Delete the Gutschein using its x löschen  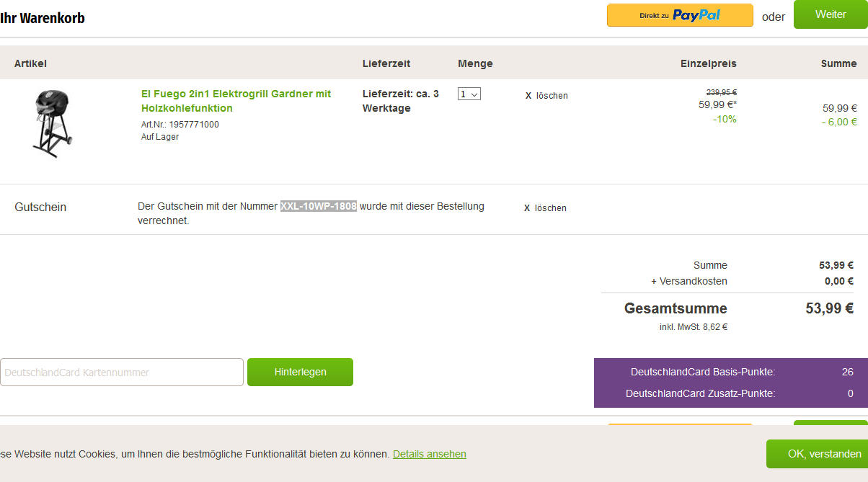point(545,208)
